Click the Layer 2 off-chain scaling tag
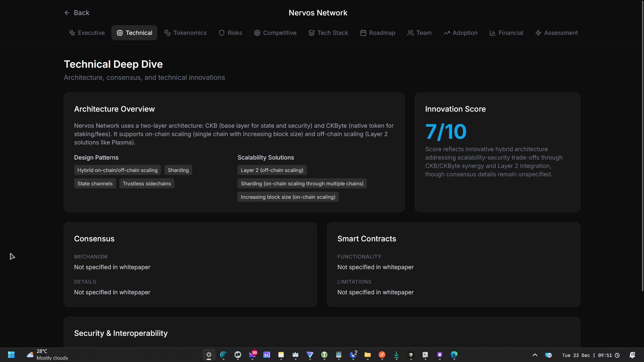Viewport: 644px width, 362px height. point(272,170)
